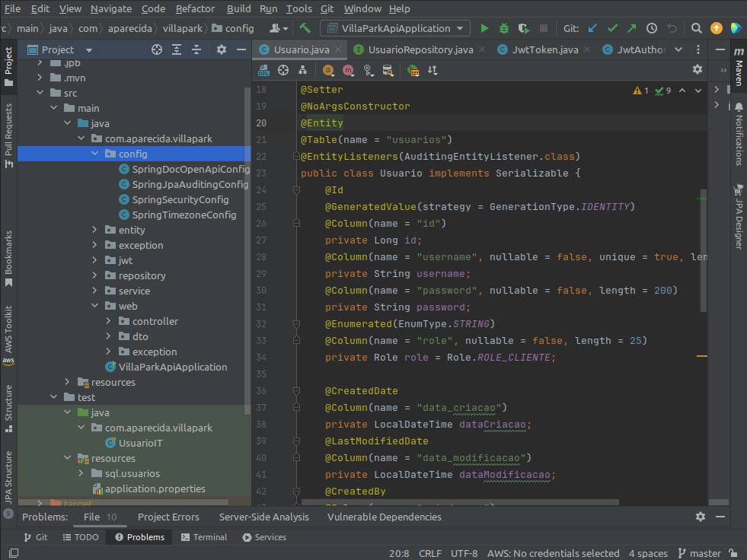Viewport: 747px width, 560px height.
Task: Click the Git commit checkmark icon
Action: [612, 28]
